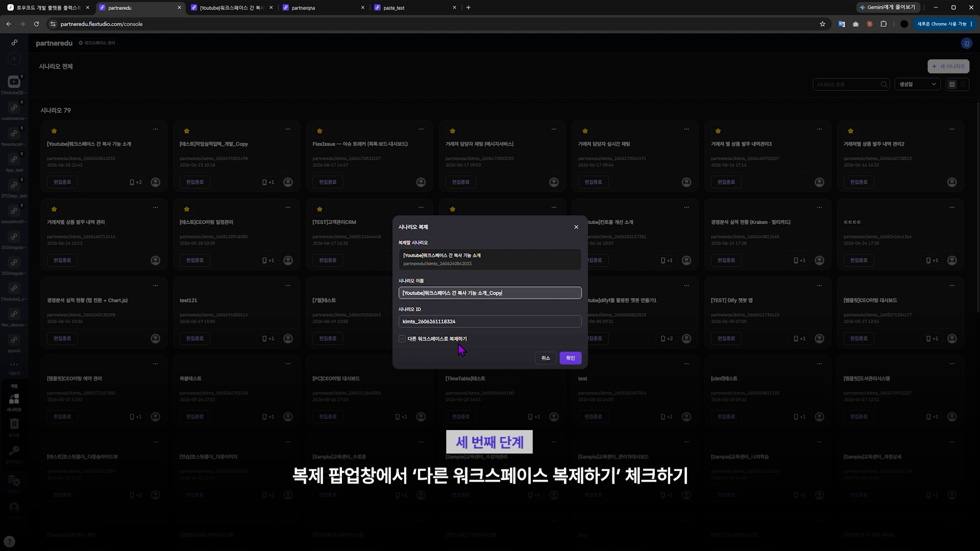Close the partnerqna browser tab
This screenshot has width=980, height=551.
tap(363, 8)
